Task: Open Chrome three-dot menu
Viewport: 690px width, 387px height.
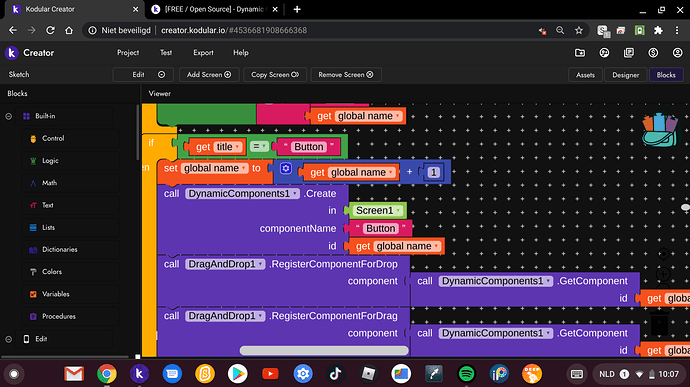Action: pos(677,30)
